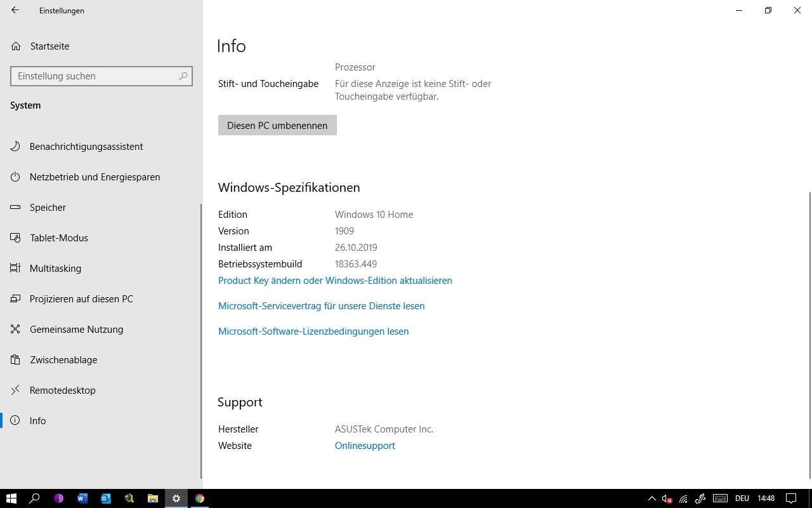The height and width of the screenshot is (508, 812).
Task: Click the Einstellung suchen search field
Action: click(x=101, y=76)
